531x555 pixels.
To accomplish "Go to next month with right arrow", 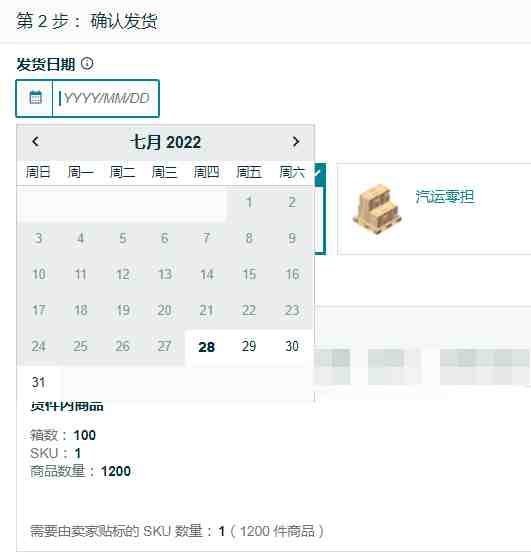I will (x=296, y=142).
